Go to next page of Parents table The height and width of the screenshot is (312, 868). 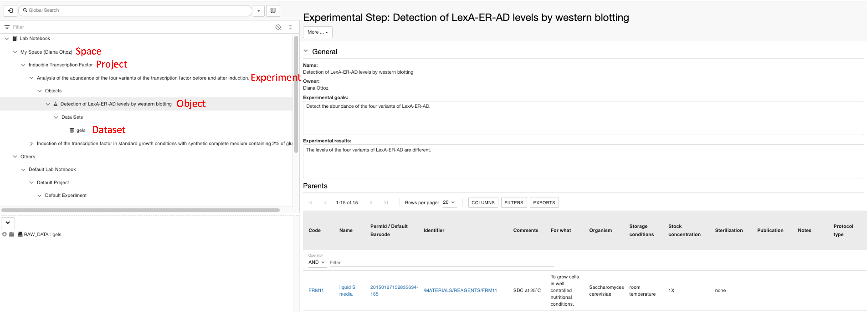(x=371, y=203)
